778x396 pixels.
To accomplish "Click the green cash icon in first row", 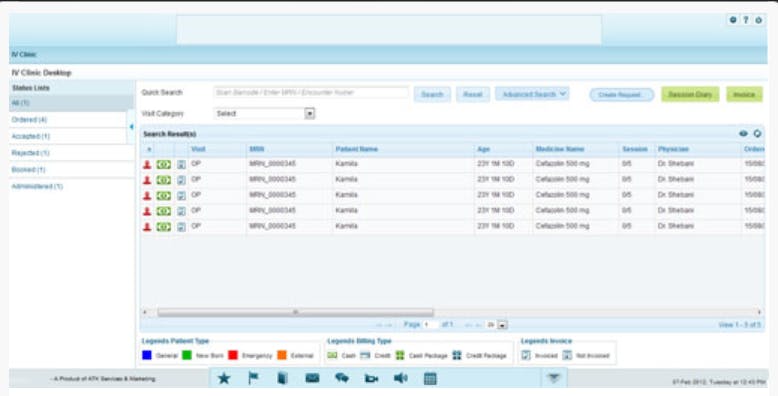I will pyautogui.click(x=164, y=165).
